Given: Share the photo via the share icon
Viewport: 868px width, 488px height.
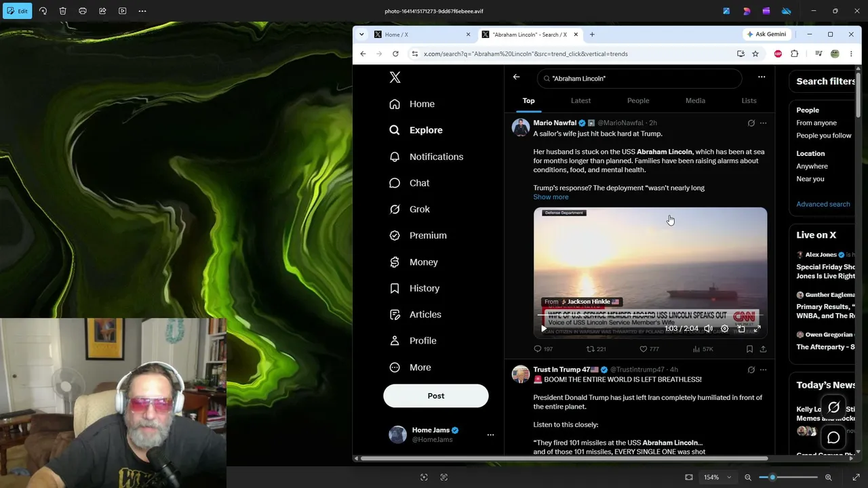Looking at the screenshot, I should [102, 11].
